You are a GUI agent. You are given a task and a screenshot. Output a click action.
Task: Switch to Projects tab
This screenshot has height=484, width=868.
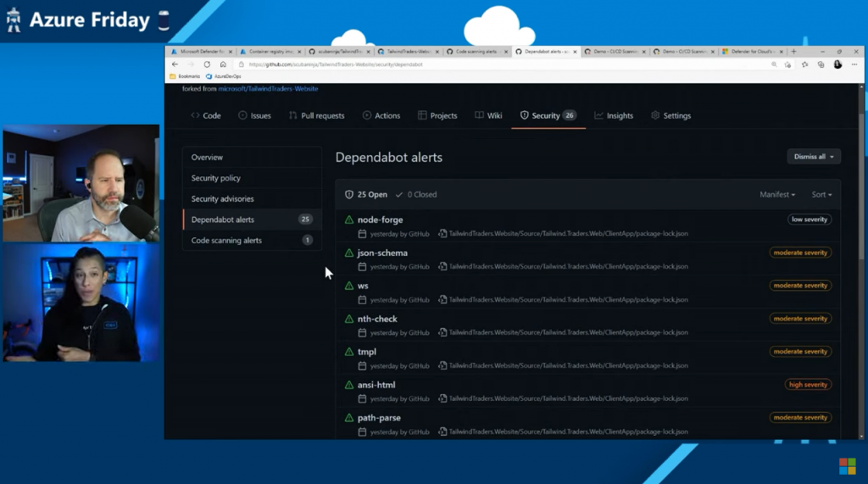tap(437, 116)
